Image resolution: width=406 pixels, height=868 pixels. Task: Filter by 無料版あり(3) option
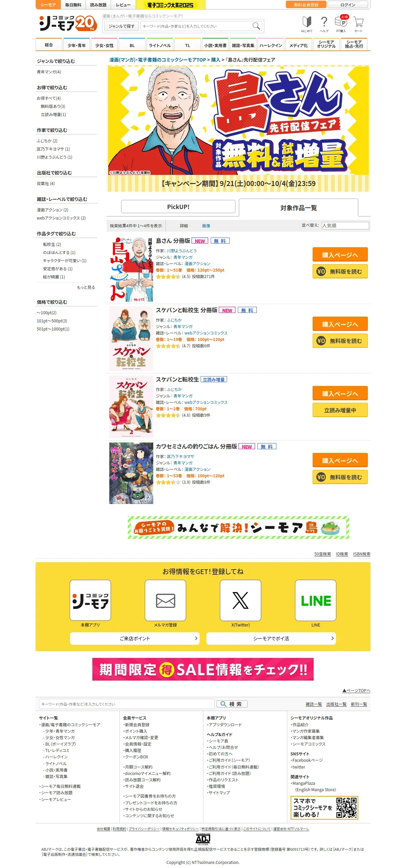pos(53,106)
